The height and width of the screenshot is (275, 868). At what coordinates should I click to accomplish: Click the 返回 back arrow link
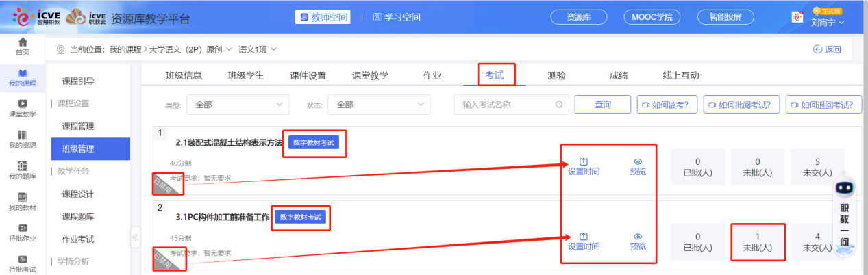826,49
